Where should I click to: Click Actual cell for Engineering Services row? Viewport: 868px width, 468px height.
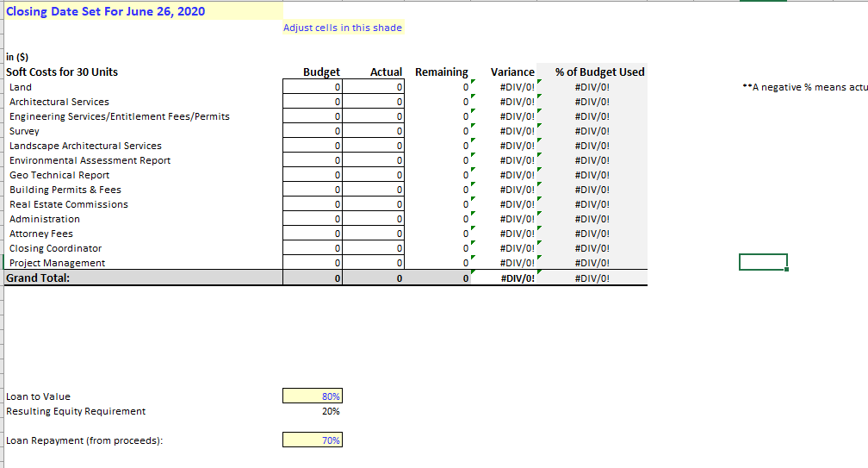point(373,116)
